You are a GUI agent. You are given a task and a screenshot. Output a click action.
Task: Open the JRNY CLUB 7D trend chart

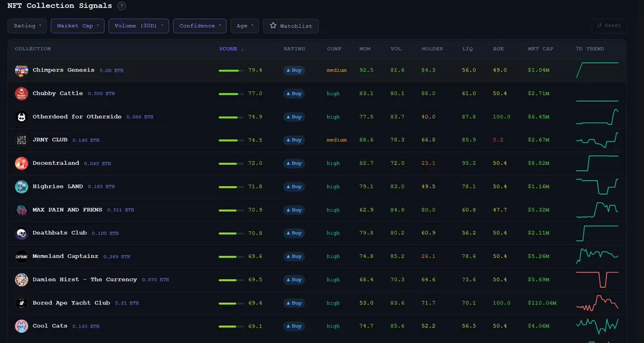pos(597,140)
